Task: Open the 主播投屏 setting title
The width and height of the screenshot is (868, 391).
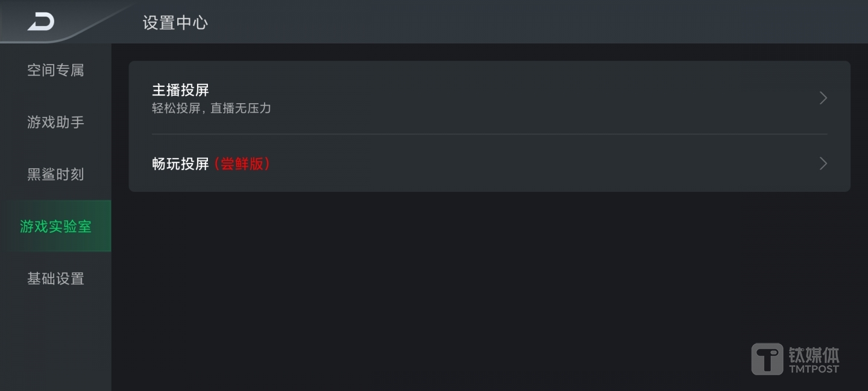Action: 180,91
